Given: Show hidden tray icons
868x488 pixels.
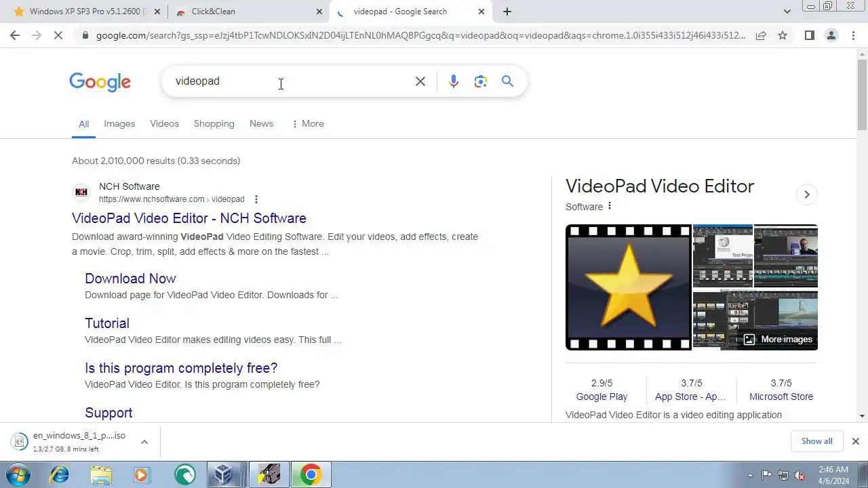Looking at the screenshot, I should 750,475.
